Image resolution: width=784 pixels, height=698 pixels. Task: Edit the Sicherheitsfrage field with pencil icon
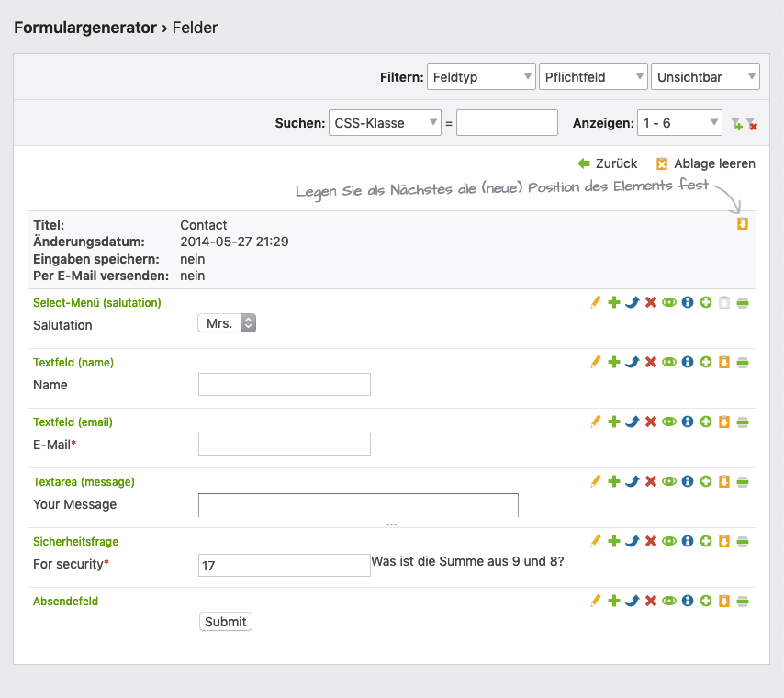(x=595, y=541)
